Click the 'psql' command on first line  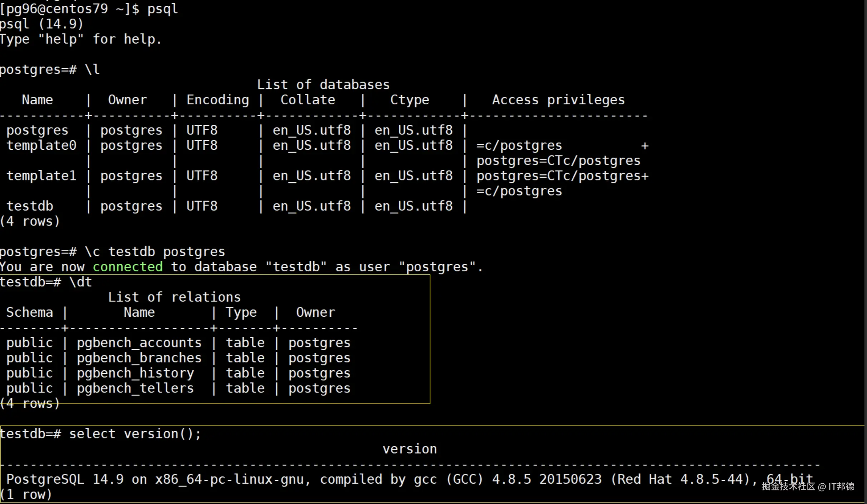(162, 9)
